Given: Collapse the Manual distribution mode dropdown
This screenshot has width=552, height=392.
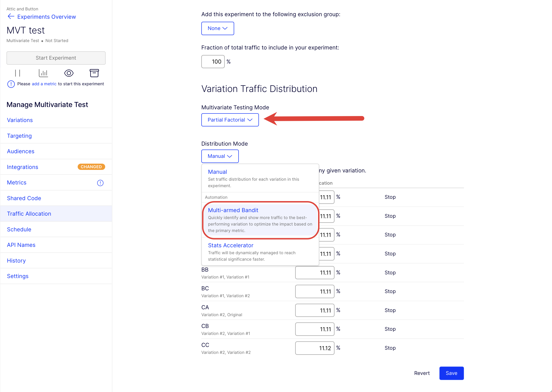Looking at the screenshot, I should click(220, 156).
